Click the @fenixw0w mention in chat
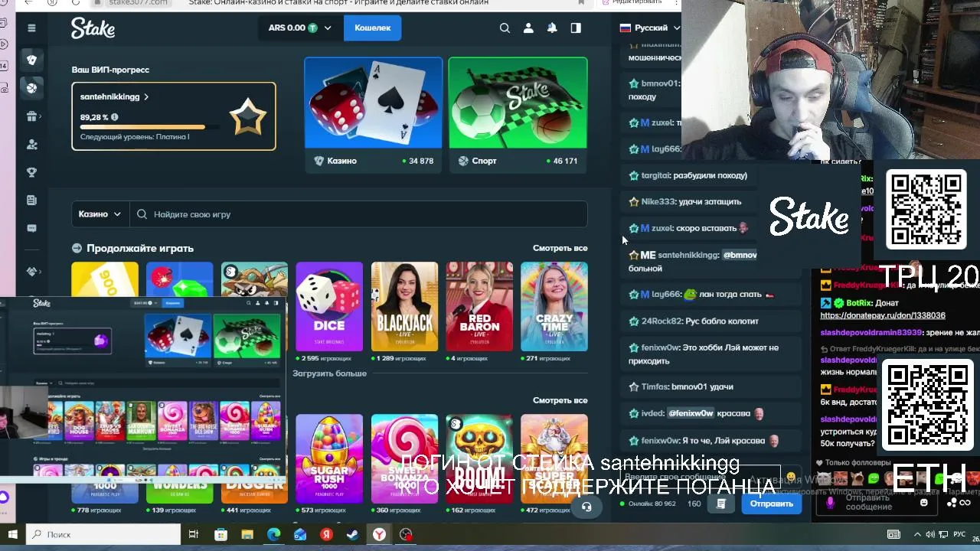980x551 pixels. pos(691,413)
